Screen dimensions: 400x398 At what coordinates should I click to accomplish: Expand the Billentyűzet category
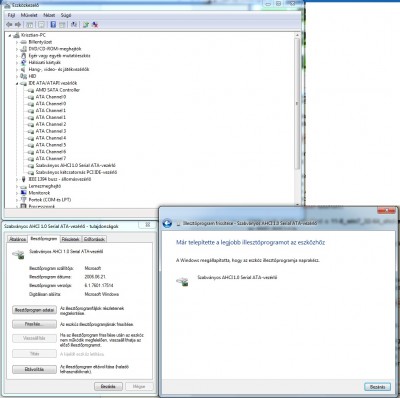(17, 42)
